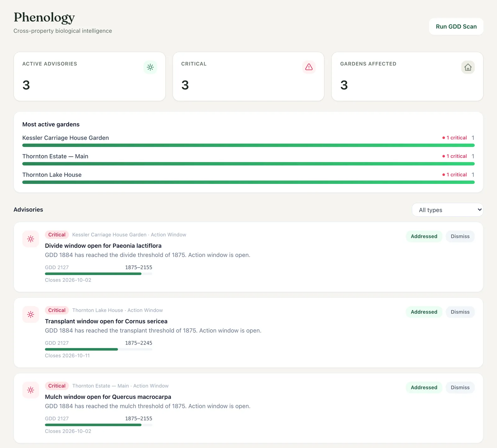Click the 1875–2245 GDD range value
This screenshot has height=448, width=497.
pyautogui.click(x=139, y=343)
